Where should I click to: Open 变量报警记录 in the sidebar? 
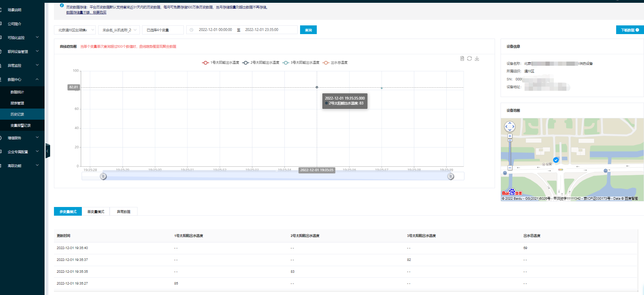(x=21, y=125)
